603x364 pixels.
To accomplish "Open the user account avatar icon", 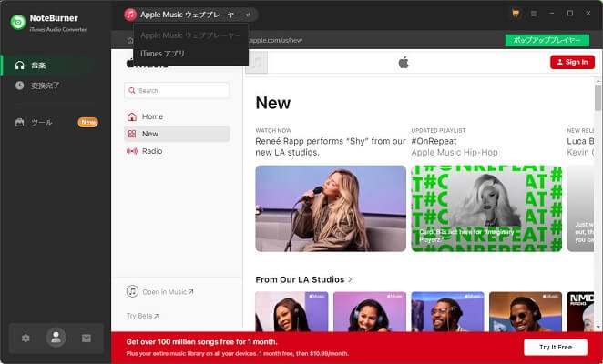I will [56, 338].
